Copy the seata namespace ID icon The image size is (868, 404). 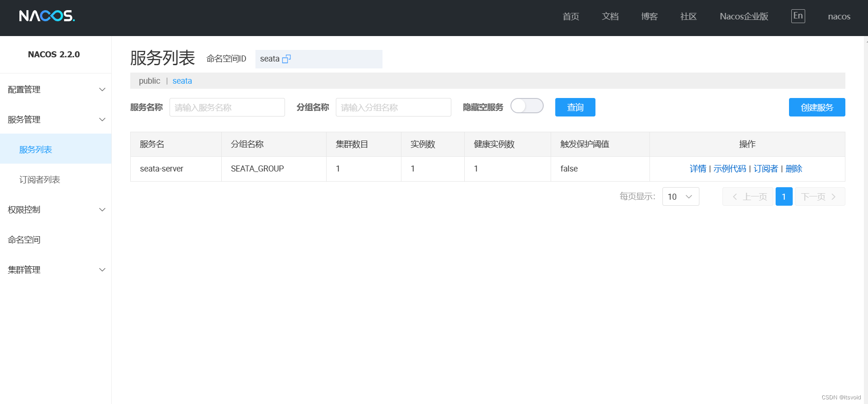pos(286,59)
